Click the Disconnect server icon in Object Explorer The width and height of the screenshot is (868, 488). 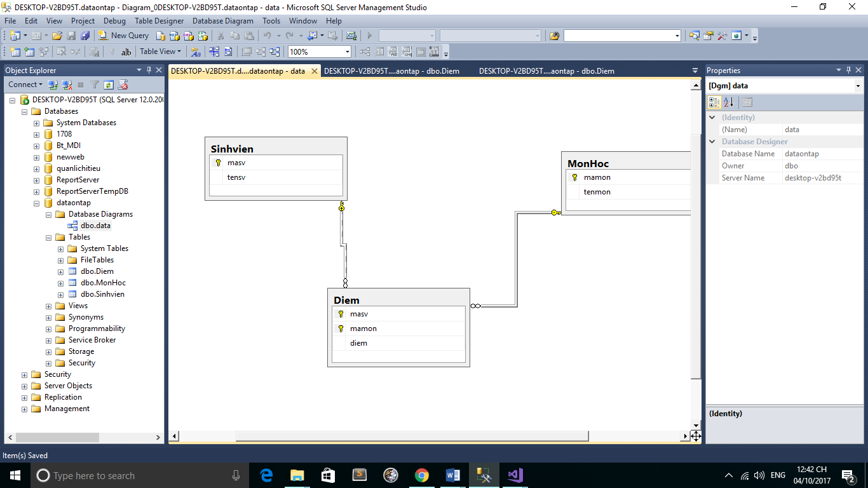pos(67,85)
